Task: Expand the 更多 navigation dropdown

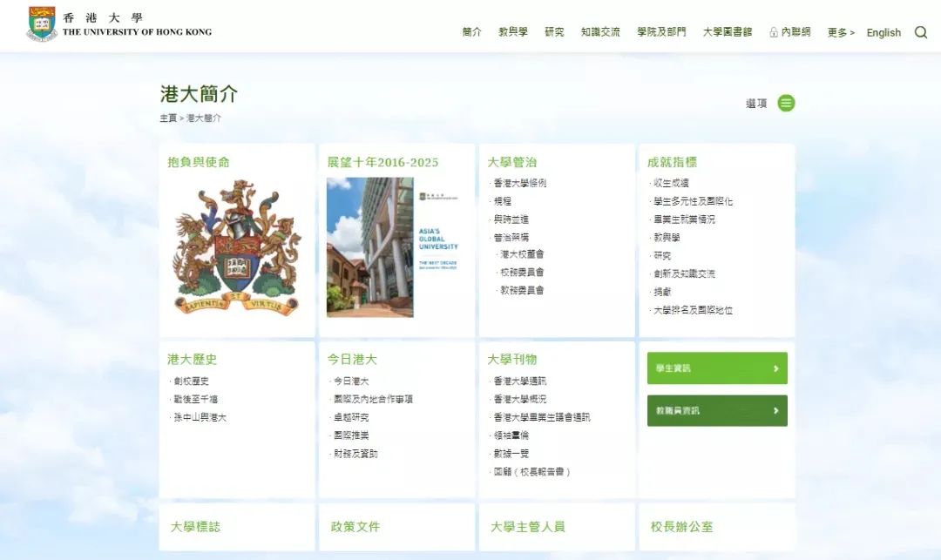Action: (840, 32)
